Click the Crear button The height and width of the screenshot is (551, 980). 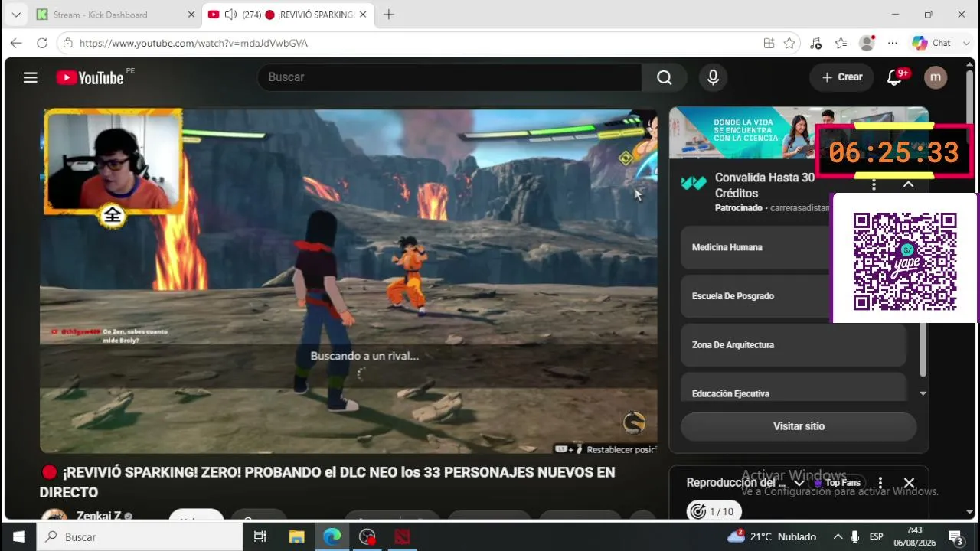[842, 77]
